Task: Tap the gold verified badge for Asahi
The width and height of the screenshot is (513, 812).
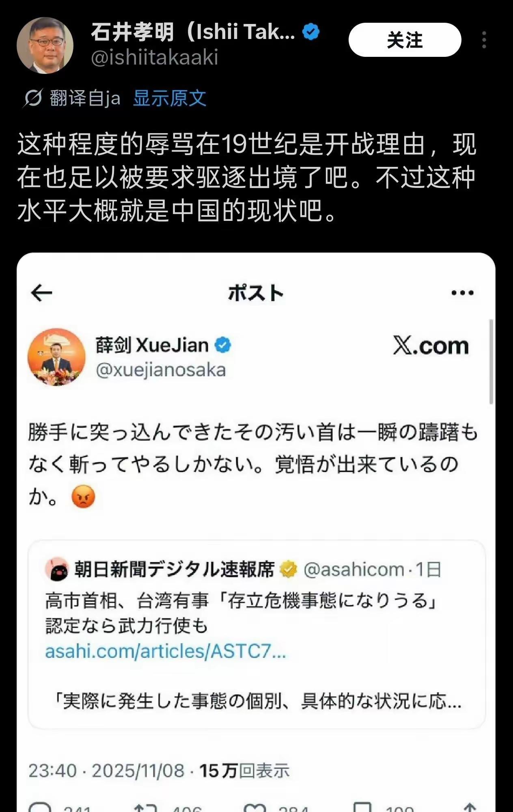Action: 288,569
